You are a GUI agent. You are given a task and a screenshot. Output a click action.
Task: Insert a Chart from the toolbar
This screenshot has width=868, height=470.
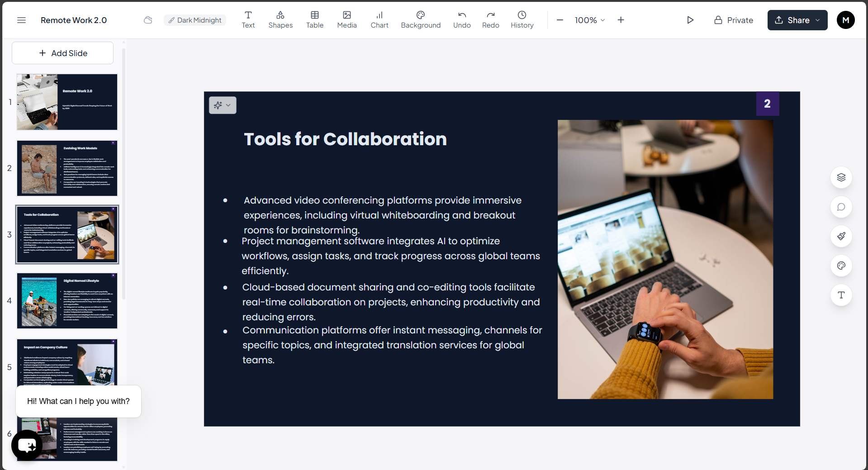[x=379, y=20]
